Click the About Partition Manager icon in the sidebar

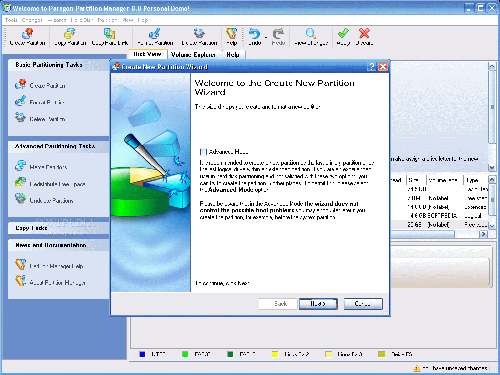point(20,281)
